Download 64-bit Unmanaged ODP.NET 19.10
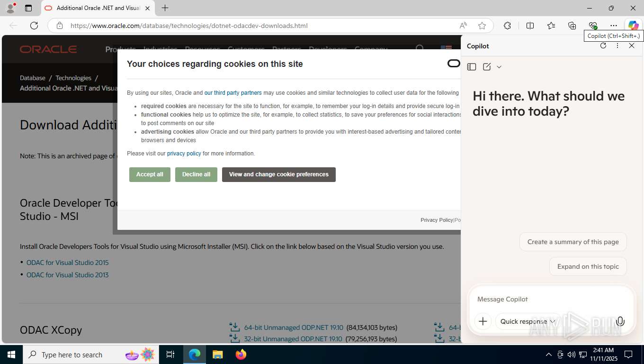 (x=293, y=328)
